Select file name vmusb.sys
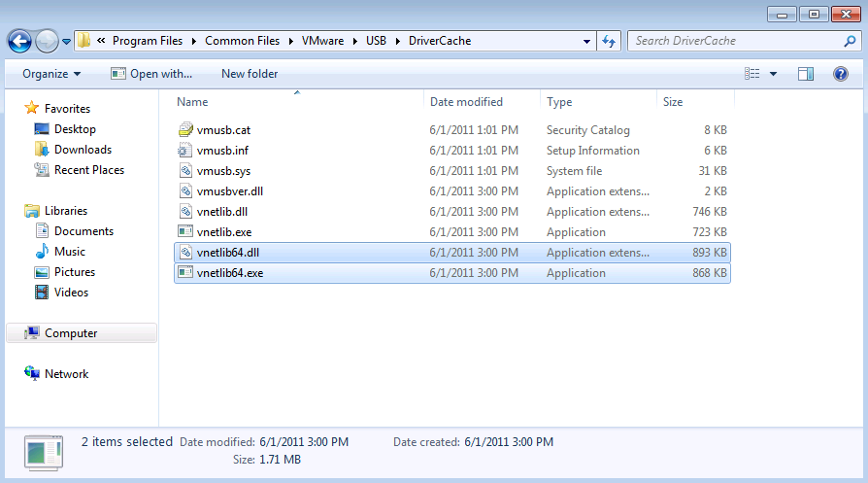The height and width of the screenshot is (483, 868). point(223,171)
